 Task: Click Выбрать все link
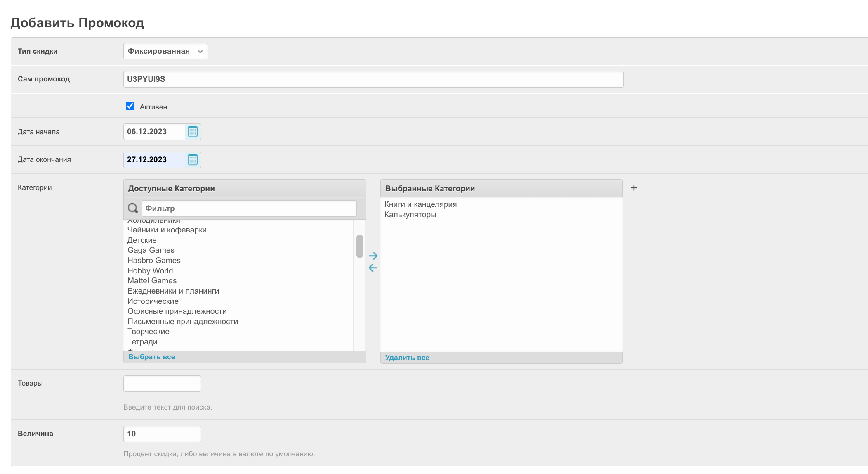[151, 357]
